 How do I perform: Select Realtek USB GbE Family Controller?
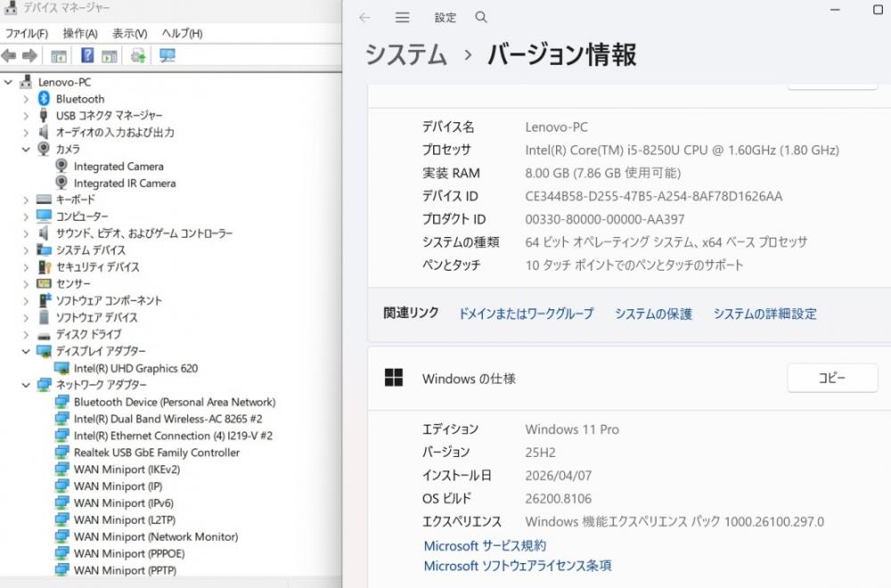156,453
